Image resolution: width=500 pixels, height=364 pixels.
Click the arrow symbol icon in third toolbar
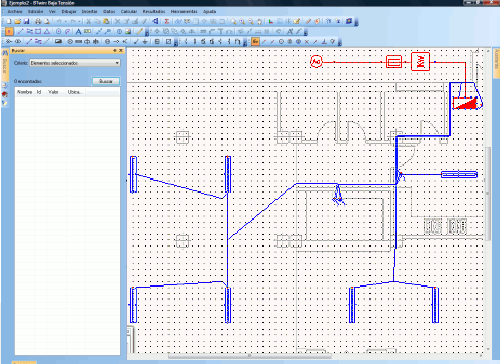(x=116, y=42)
